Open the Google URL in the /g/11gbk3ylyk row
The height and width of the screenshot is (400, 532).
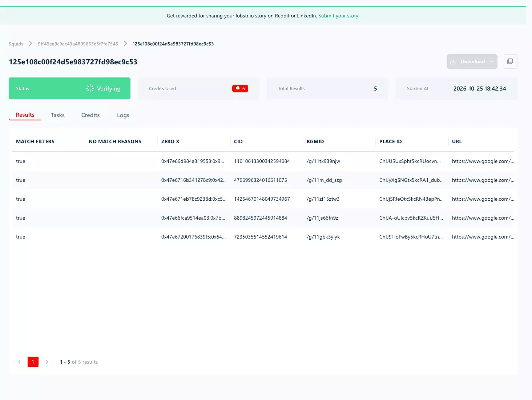click(x=483, y=237)
